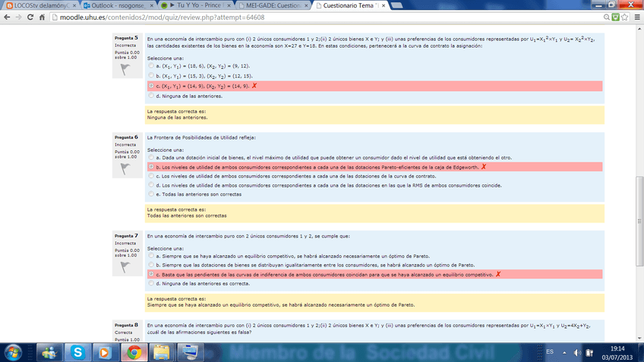
Task: Select option c pendientes de las curvas
Action: coord(151,274)
